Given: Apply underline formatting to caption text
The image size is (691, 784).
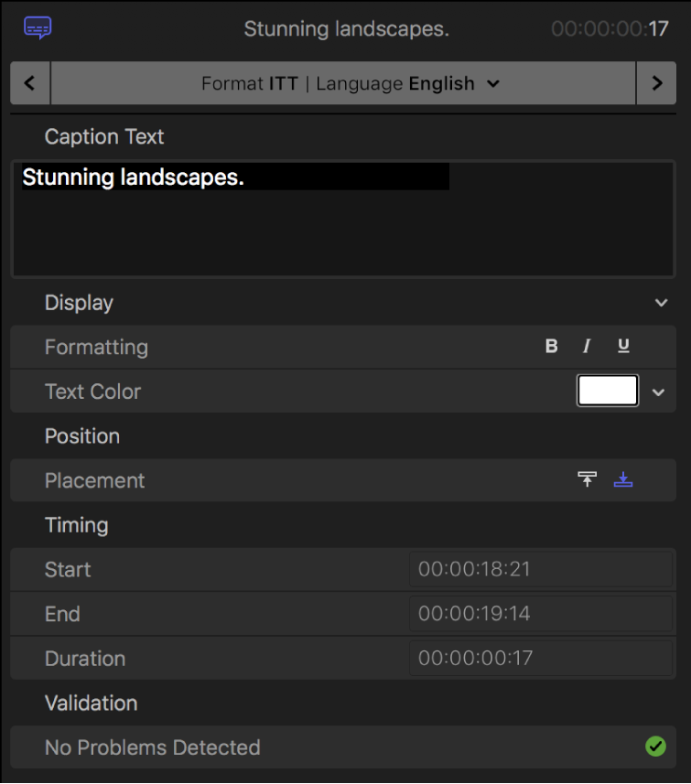Looking at the screenshot, I should pyautogui.click(x=622, y=346).
